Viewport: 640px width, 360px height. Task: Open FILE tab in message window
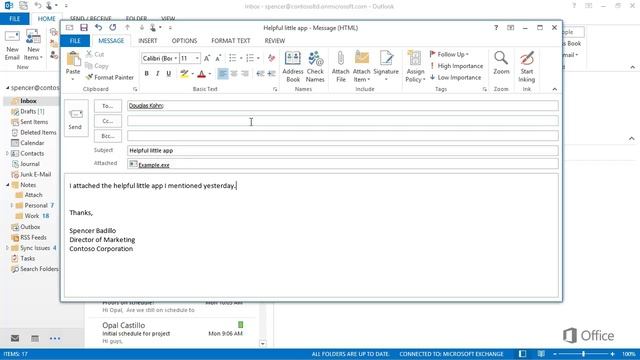[75, 41]
